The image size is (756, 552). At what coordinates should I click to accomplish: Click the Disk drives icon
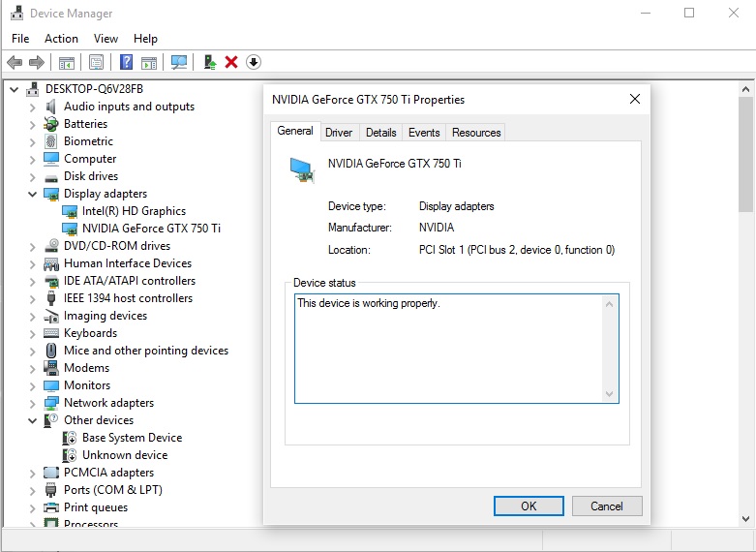pyautogui.click(x=51, y=177)
